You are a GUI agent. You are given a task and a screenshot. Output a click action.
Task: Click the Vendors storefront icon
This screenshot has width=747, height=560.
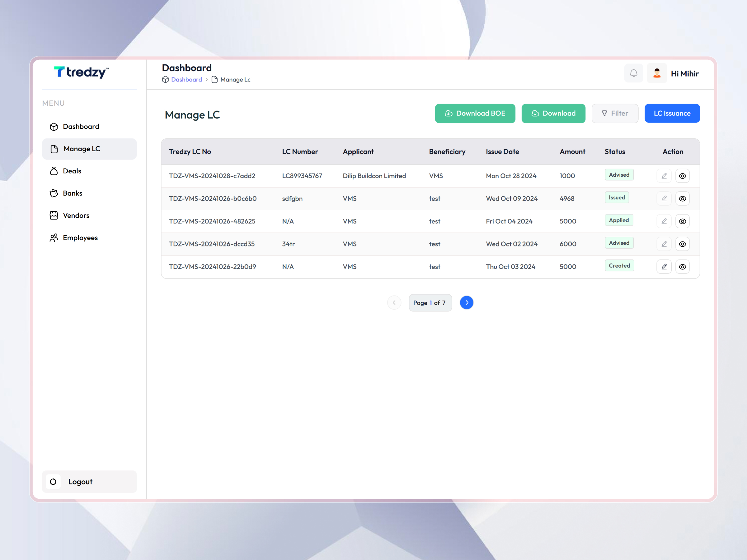(x=54, y=215)
